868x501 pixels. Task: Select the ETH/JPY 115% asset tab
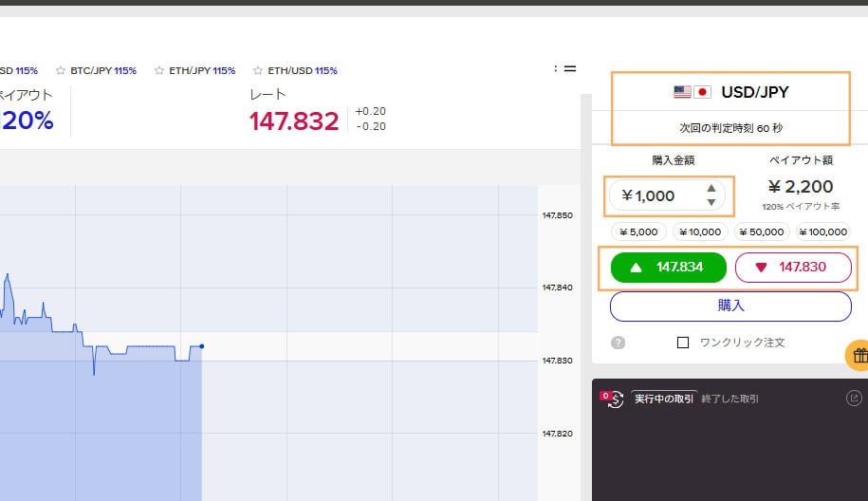pos(202,70)
